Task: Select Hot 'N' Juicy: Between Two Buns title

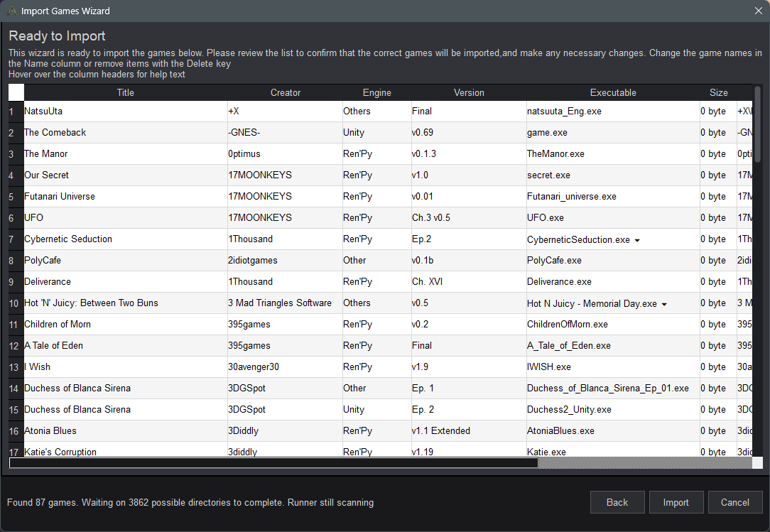Action: click(x=126, y=303)
